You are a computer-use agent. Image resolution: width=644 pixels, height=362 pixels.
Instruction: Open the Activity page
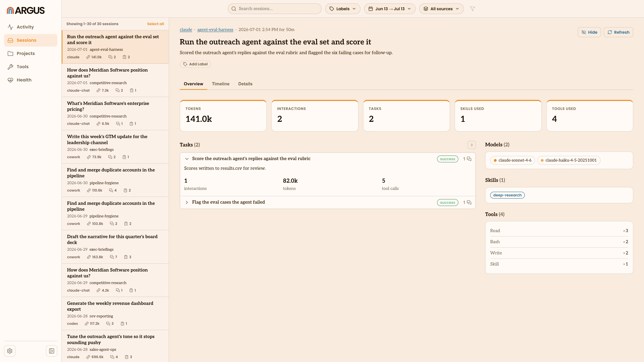click(31, 27)
